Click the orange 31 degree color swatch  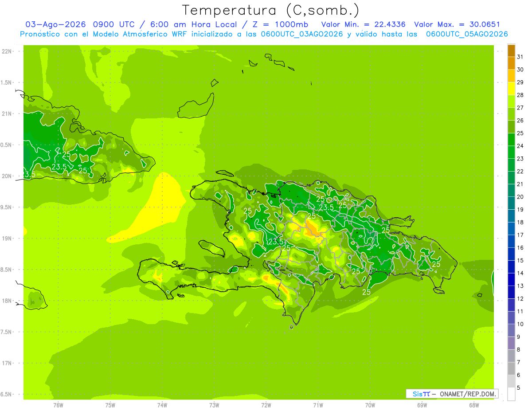(511, 51)
